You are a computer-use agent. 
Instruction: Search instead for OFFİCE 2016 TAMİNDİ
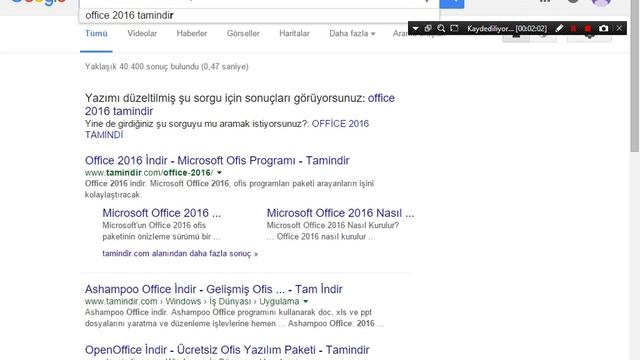227,129
